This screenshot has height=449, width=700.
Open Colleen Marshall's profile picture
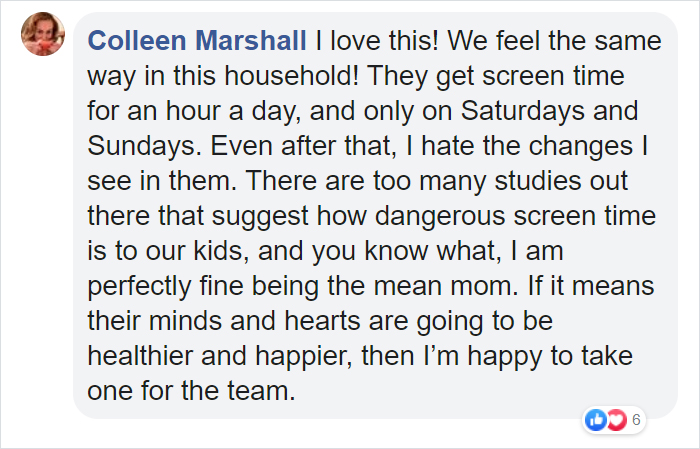click(x=42, y=35)
